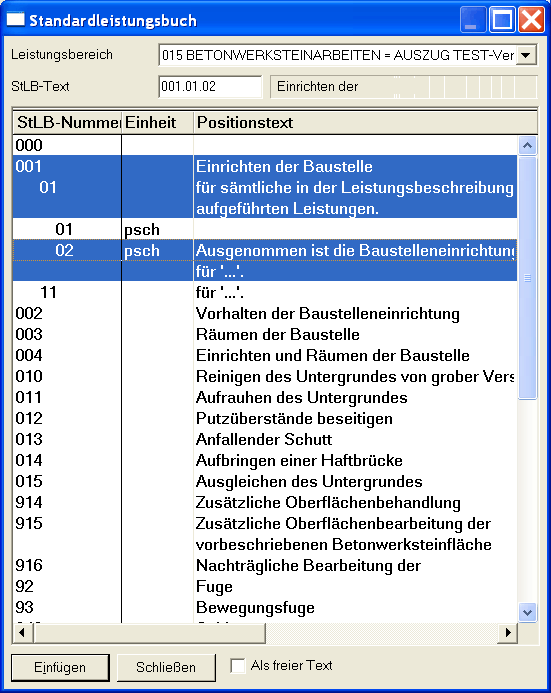
Task: Maximize the Standardleistungsbuch window
Action: (502, 20)
